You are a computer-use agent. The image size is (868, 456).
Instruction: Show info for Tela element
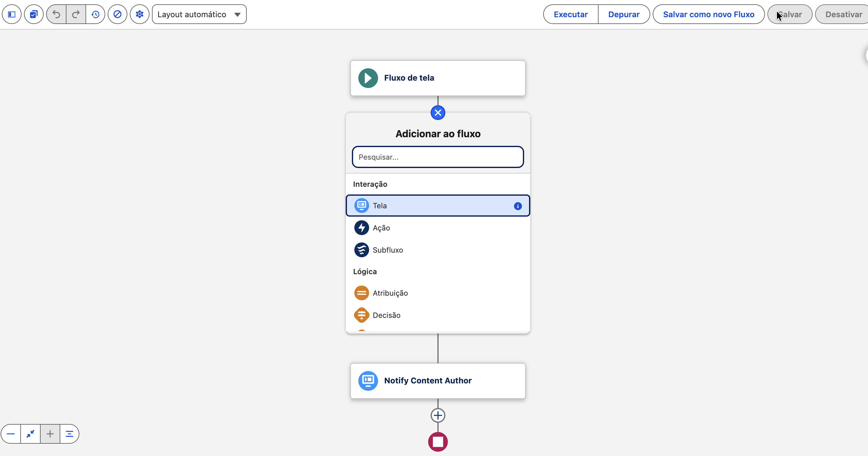(x=518, y=206)
